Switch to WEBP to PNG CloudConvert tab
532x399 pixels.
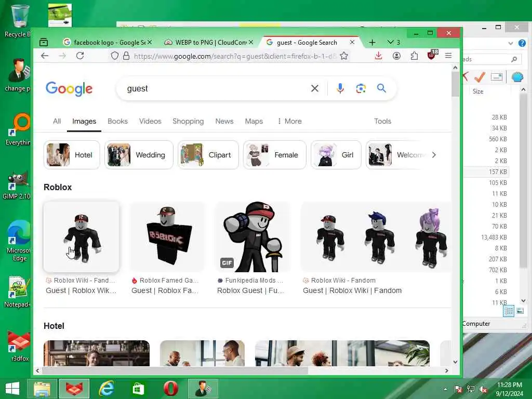click(x=209, y=43)
